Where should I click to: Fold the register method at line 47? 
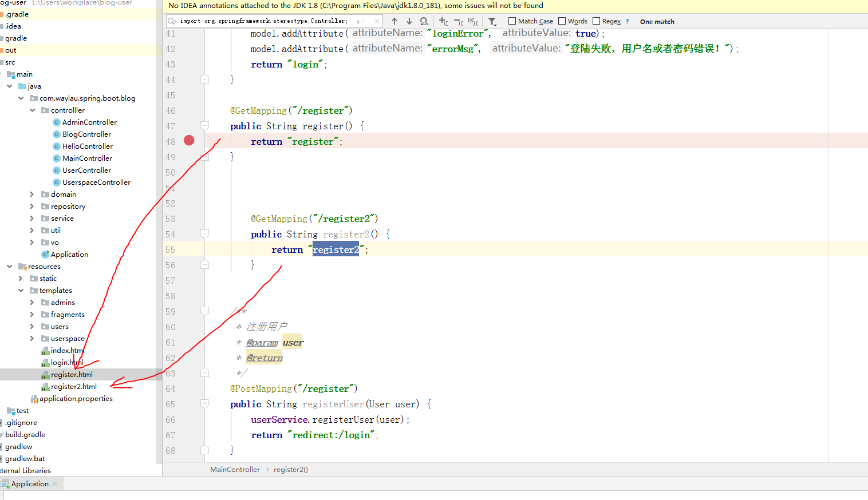click(204, 125)
